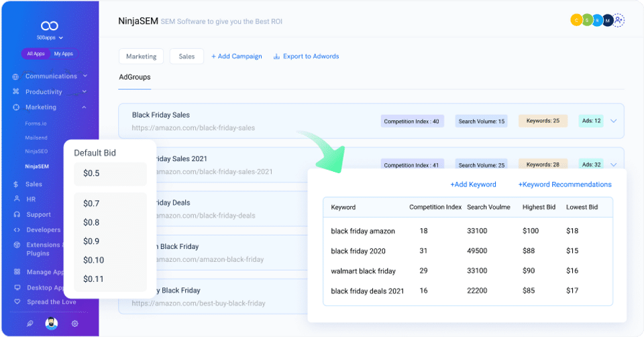Image resolution: width=644 pixels, height=337 pixels.
Task: Click the Highest Bid column header
Action: (x=539, y=207)
